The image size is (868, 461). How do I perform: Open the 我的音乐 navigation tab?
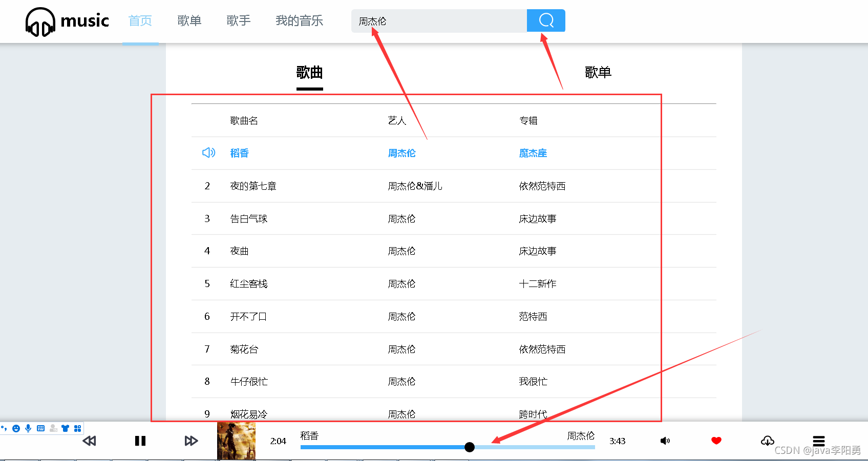click(x=300, y=20)
